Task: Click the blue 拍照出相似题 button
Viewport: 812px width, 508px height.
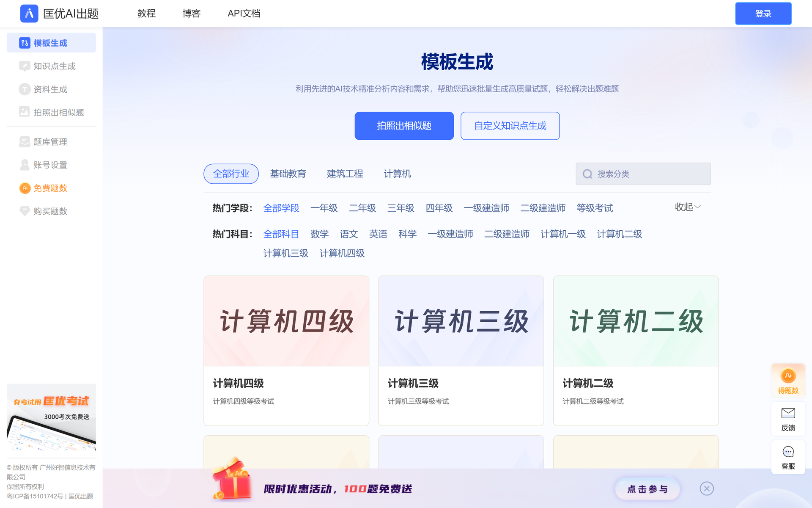Action: pos(404,126)
